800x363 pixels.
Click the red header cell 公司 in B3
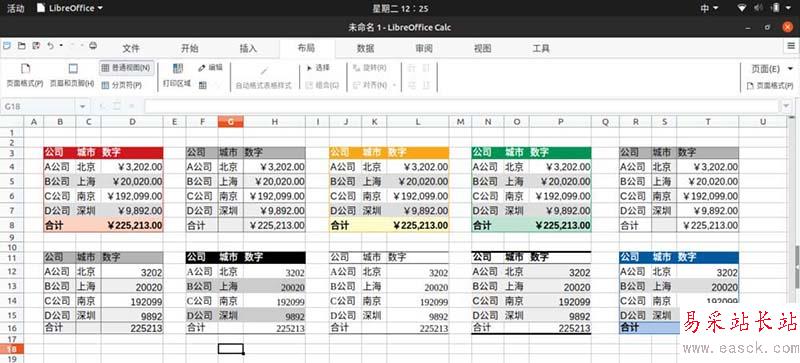60,152
